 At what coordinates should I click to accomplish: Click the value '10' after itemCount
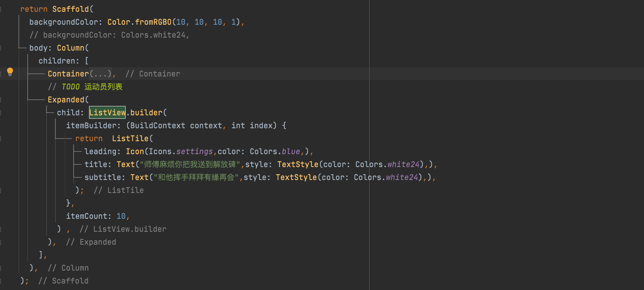pyautogui.click(x=121, y=216)
